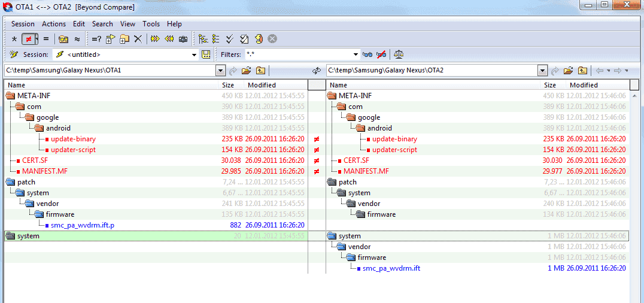Click the right-pointing yellow arrows sync icon
The image size is (644, 303).
tap(155, 39)
